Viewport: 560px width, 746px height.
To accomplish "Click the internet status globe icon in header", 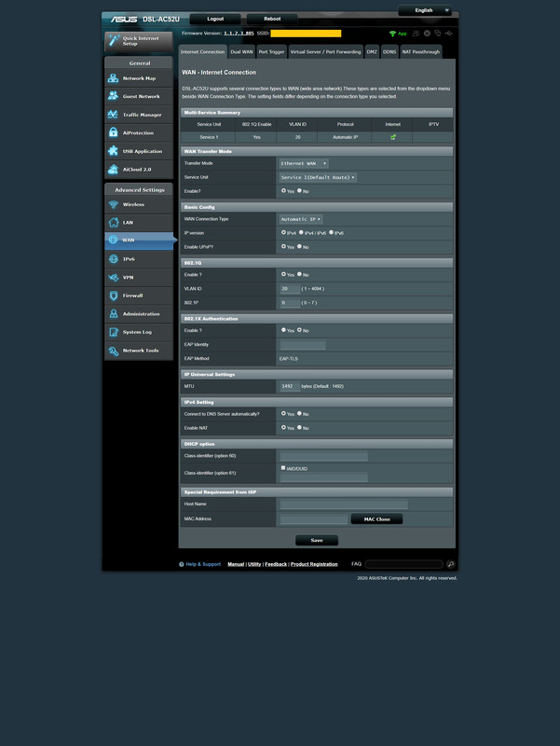I will tap(427, 34).
